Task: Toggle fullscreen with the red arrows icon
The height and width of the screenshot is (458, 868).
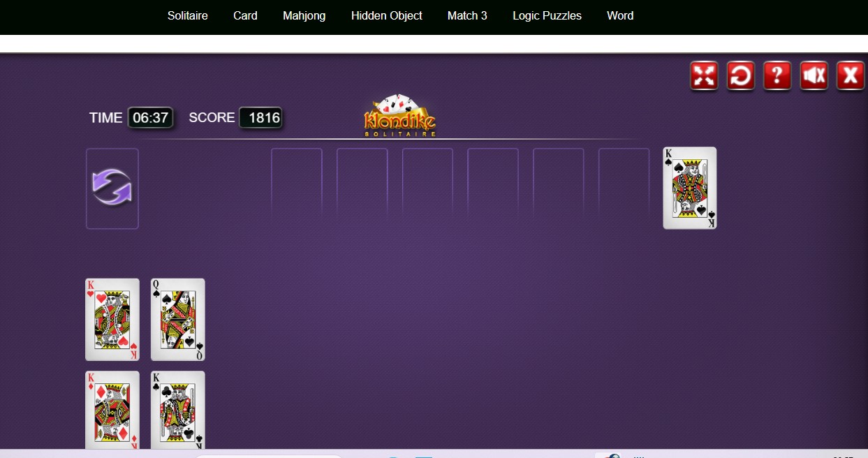Action: coord(704,75)
